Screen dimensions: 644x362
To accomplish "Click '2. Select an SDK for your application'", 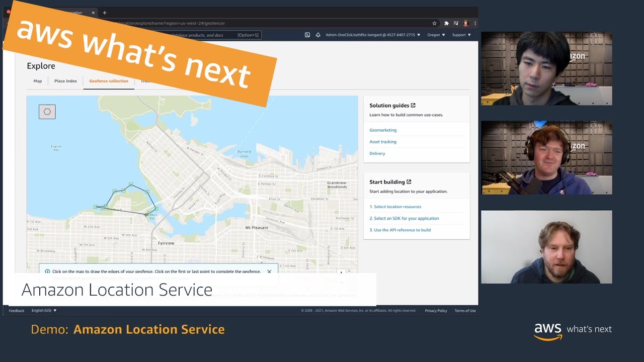I will point(404,218).
